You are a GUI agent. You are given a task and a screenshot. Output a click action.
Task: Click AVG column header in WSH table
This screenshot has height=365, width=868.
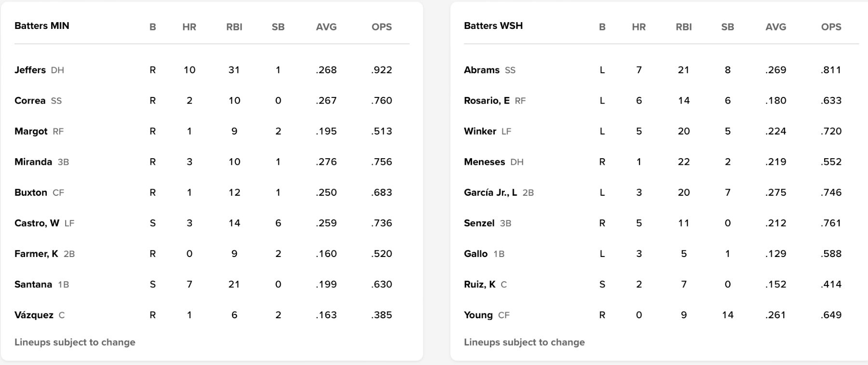tap(775, 27)
